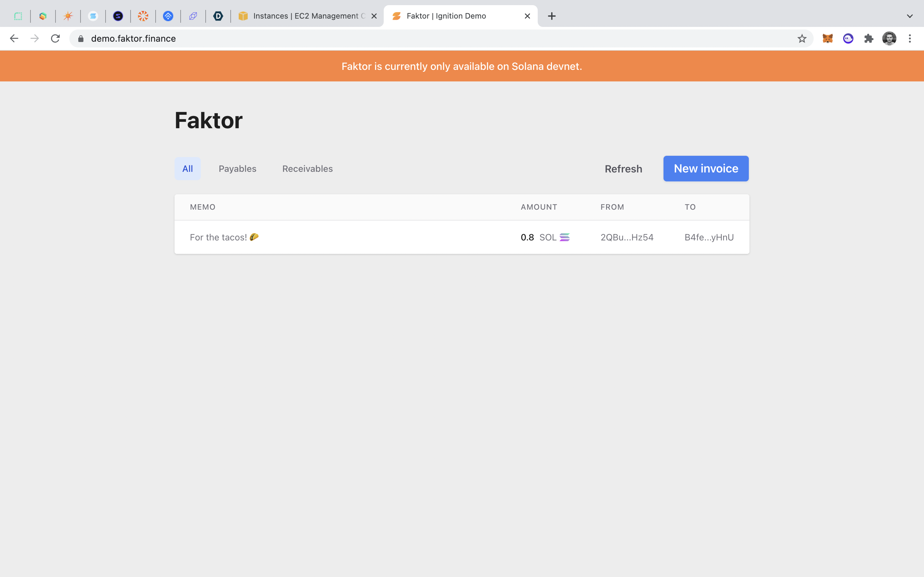Switch to the Payables tab
This screenshot has width=924, height=577.
(x=237, y=169)
